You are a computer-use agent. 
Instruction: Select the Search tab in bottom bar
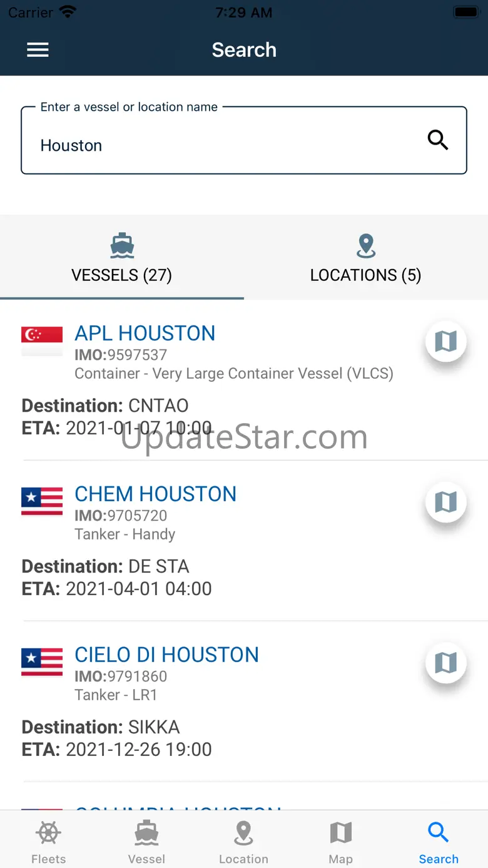click(439, 842)
